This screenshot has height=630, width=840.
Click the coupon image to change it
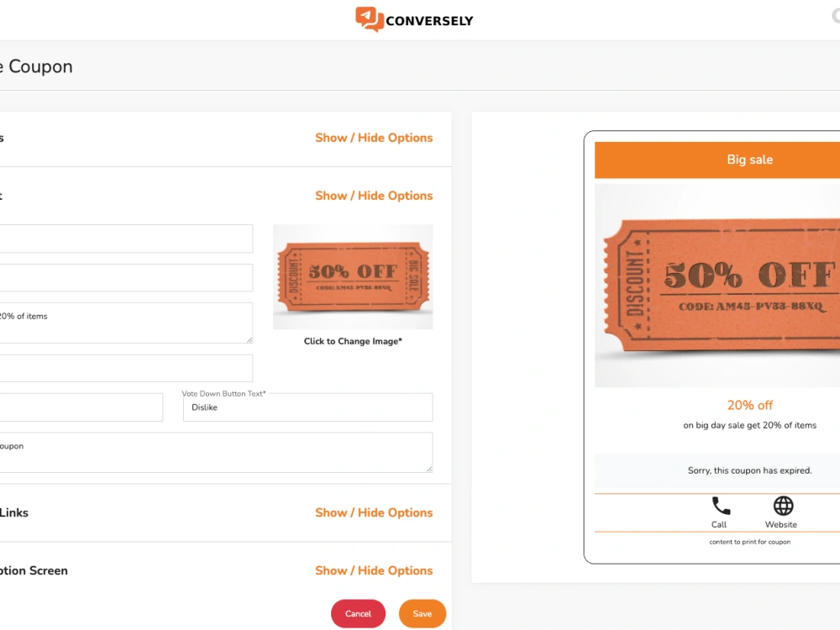pos(352,277)
